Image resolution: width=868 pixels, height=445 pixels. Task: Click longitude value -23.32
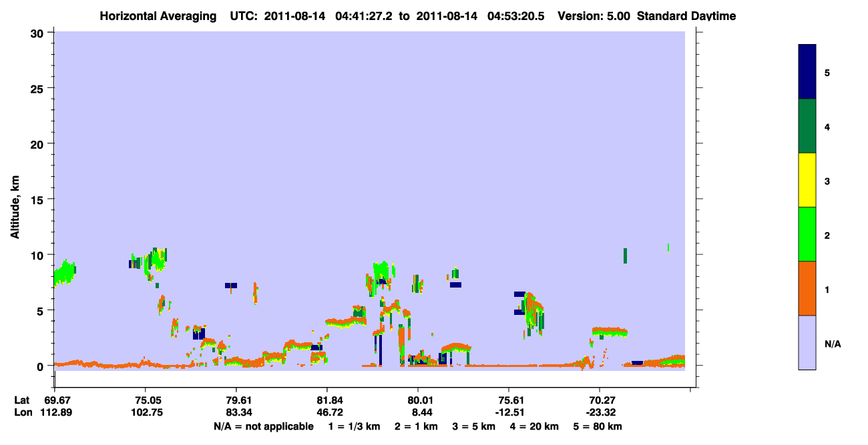tap(600, 413)
